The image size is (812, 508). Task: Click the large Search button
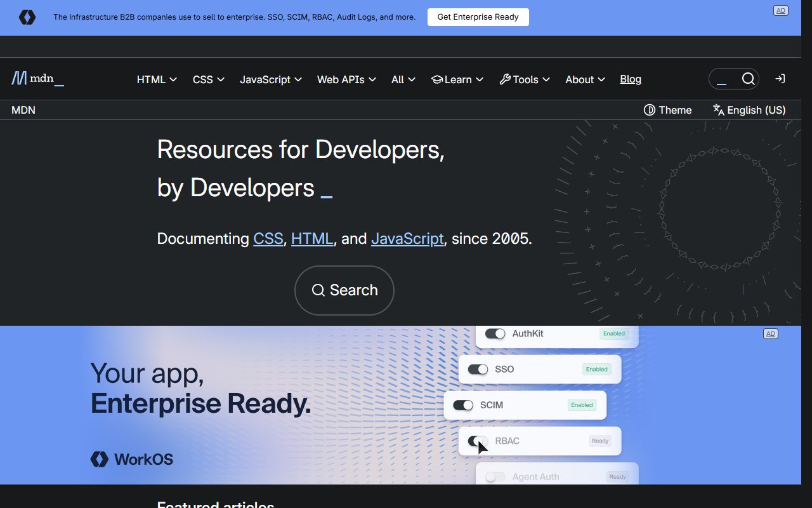coord(344,290)
